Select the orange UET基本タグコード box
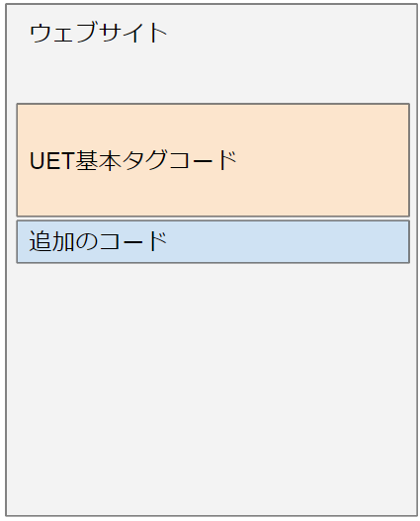Image resolution: width=420 pixels, height=521 pixels. 213,160
